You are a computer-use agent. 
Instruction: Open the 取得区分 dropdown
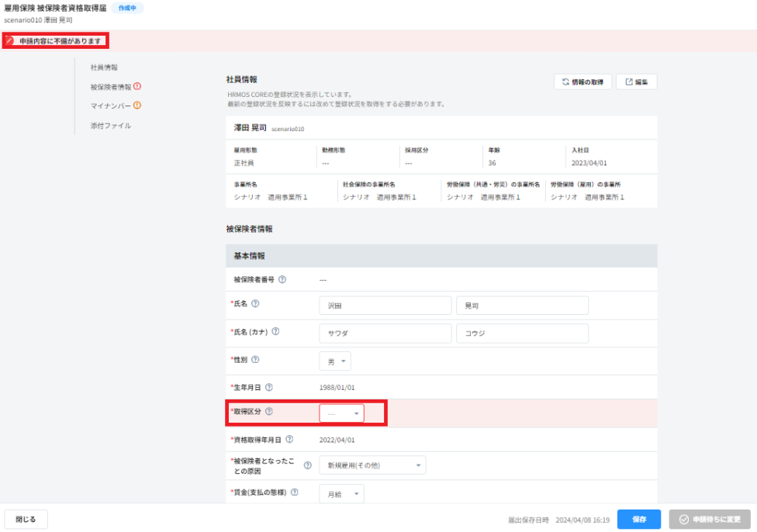pos(341,414)
